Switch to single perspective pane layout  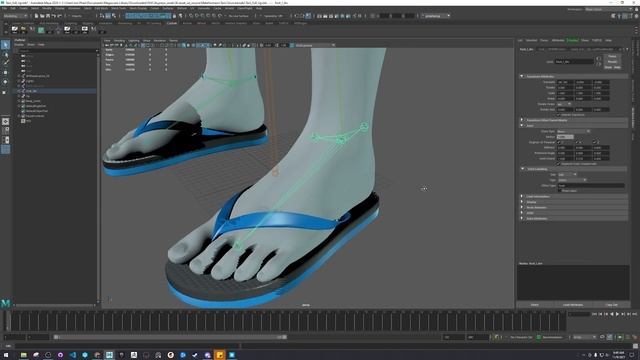[5, 122]
